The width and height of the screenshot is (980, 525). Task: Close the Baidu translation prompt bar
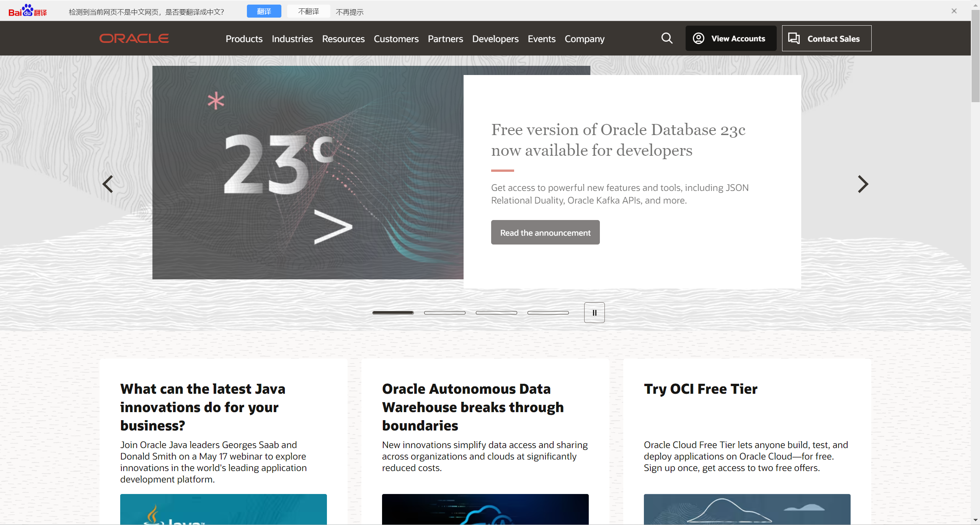[954, 11]
